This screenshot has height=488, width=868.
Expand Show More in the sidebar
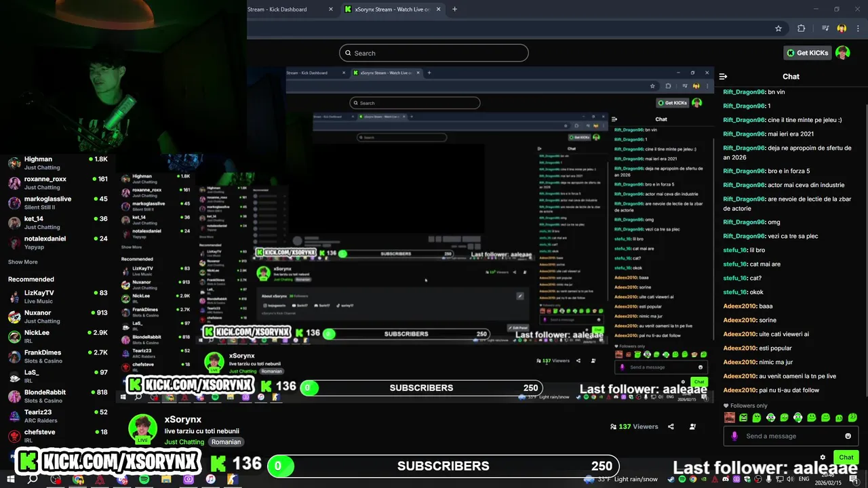[22, 262]
